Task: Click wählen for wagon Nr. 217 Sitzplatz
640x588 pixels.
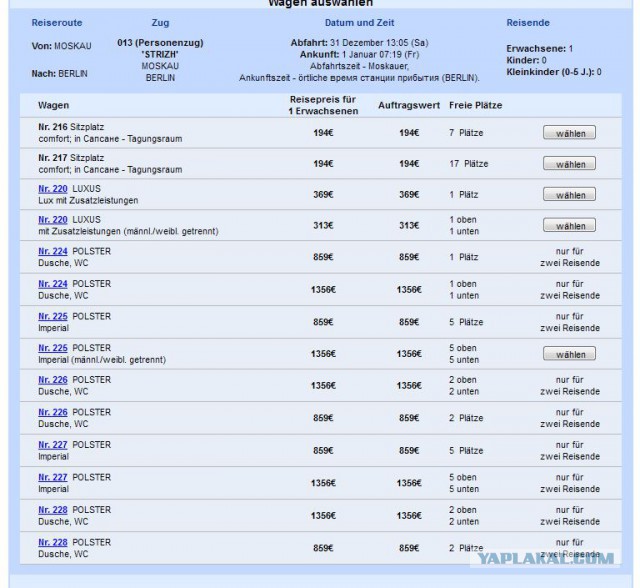Action: click(569, 164)
